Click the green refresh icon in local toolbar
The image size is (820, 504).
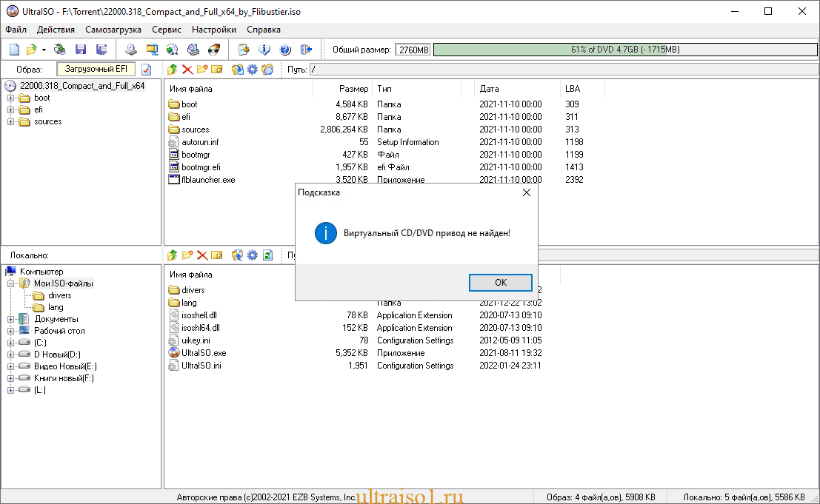pyautogui.click(x=268, y=255)
